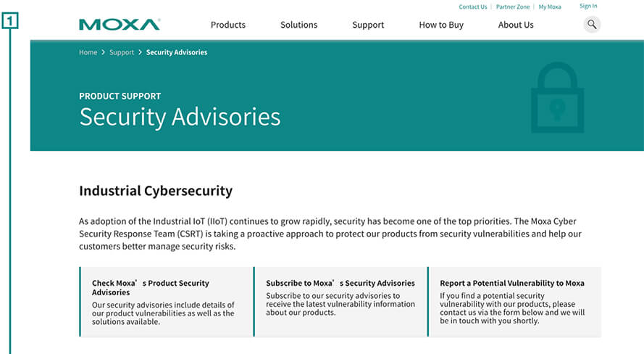Open the Contact Us link
The width and height of the screenshot is (644, 354).
click(x=472, y=7)
